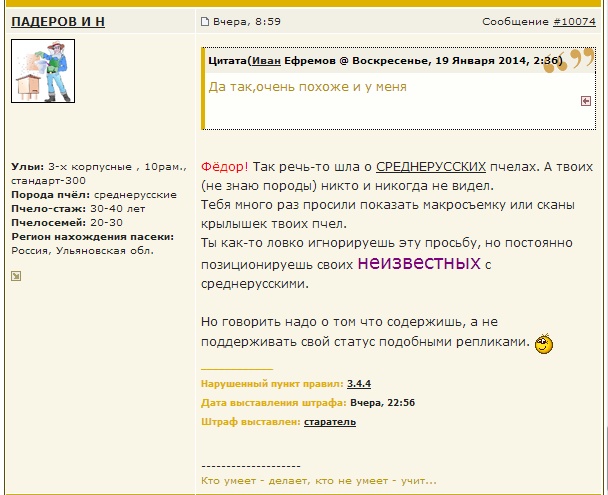The image size is (608, 495).
Task: Click the label Нарушенный пункт правил:
Action: coord(272,384)
